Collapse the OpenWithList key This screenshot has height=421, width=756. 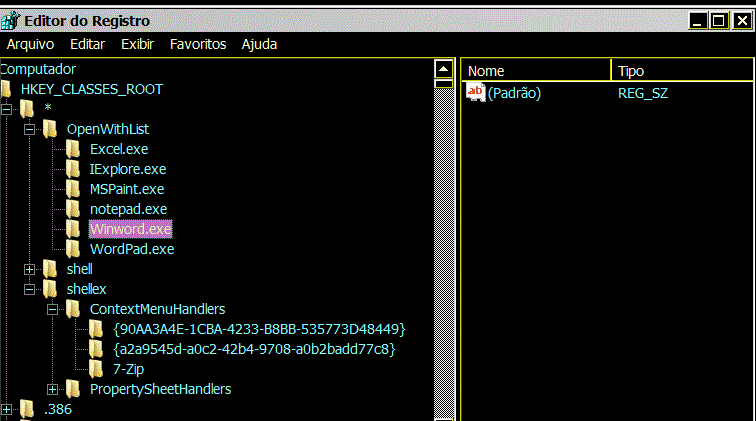pyautogui.click(x=29, y=129)
